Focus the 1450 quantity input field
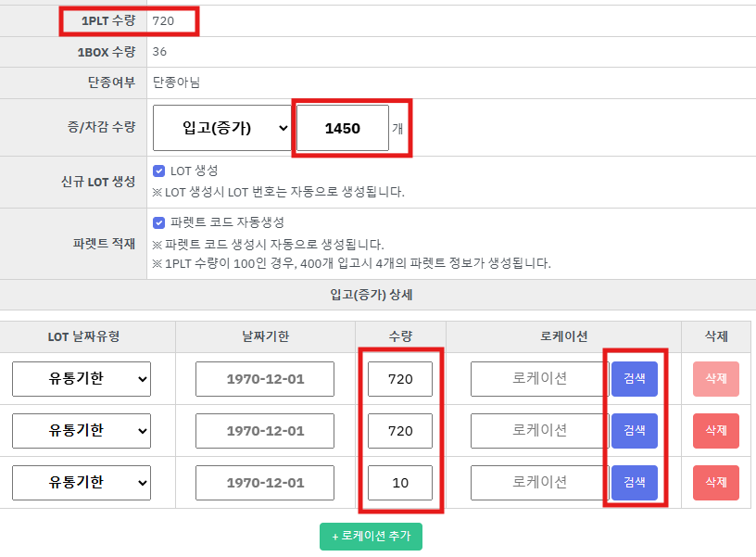 coord(343,128)
